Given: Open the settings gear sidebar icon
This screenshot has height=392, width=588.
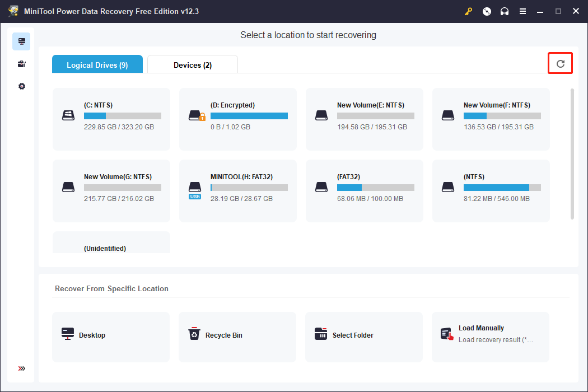Looking at the screenshot, I should click(x=21, y=86).
